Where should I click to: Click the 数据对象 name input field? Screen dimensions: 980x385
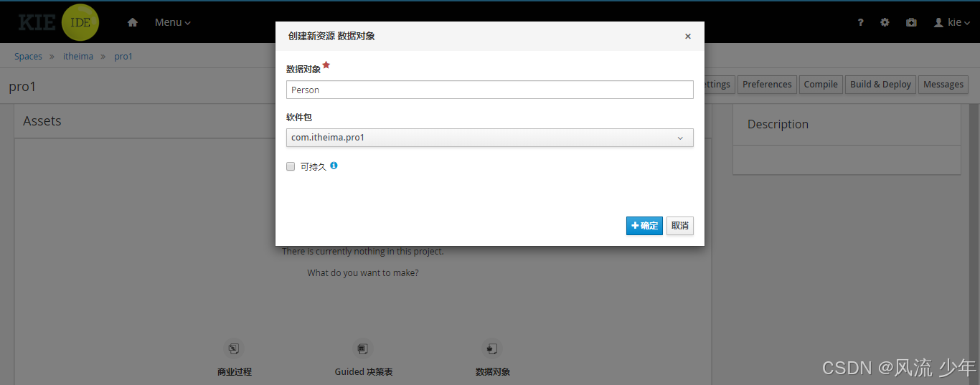[x=490, y=90]
